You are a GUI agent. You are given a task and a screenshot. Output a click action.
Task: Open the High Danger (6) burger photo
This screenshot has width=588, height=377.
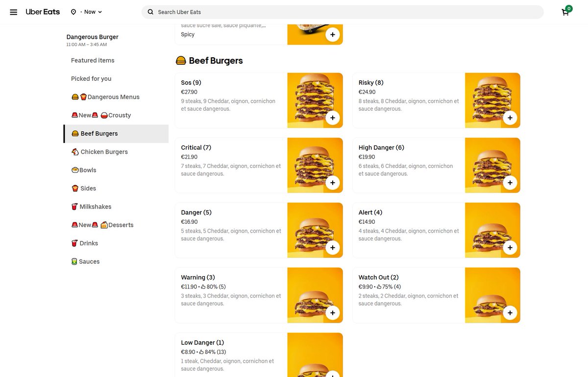(492, 165)
